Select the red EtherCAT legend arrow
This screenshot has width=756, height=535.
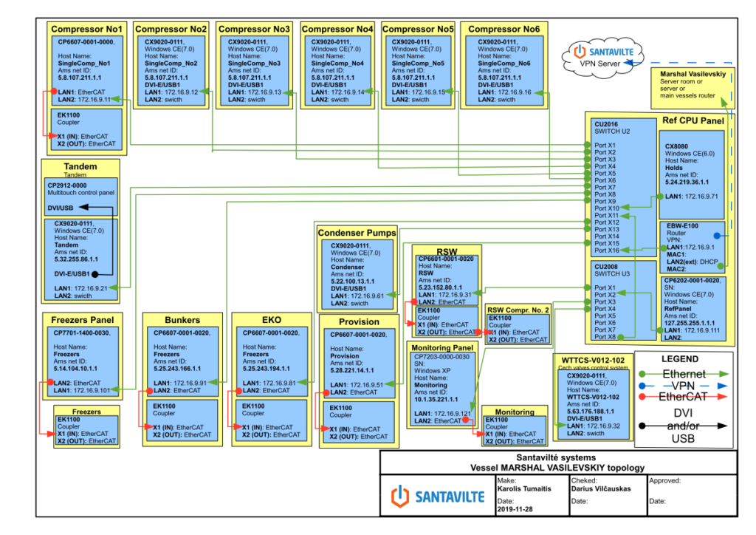point(684,397)
